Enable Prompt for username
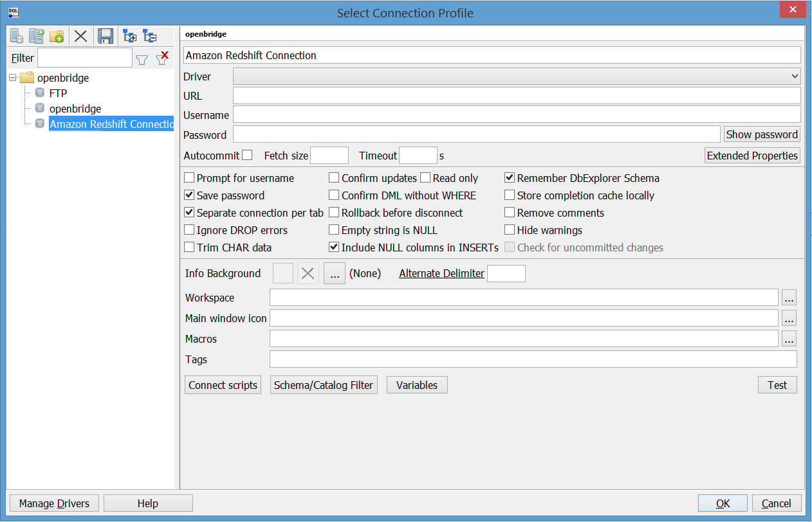The width and height of the screenshot is (812, 522). pyautogui.click(x=189, y=178)
